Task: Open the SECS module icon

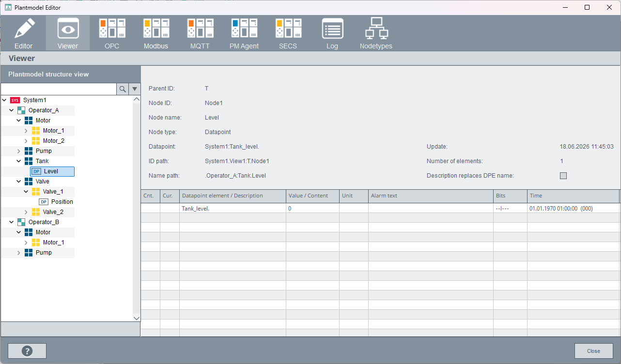Action: coord(288,29)
